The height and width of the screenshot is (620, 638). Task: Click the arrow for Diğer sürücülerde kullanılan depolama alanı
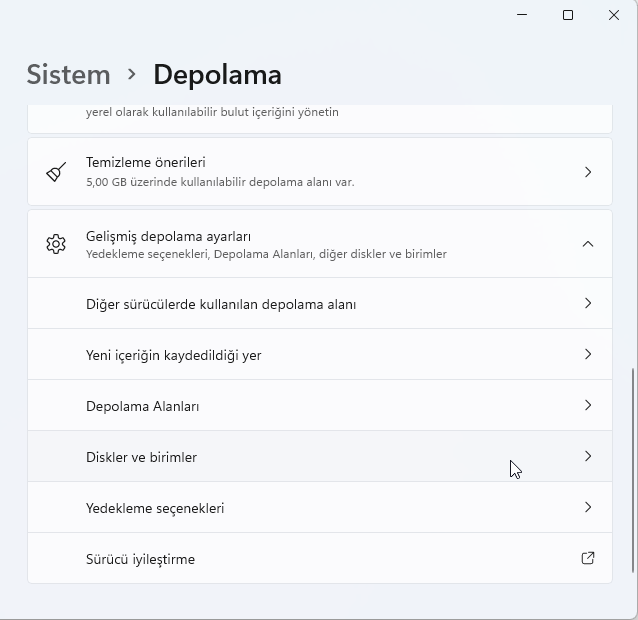(588, 303)
